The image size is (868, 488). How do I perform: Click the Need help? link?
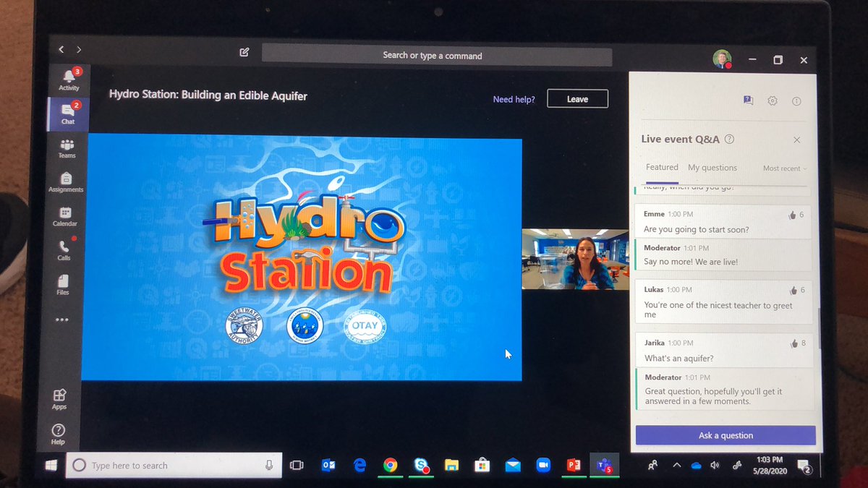(x=514, y=99)
